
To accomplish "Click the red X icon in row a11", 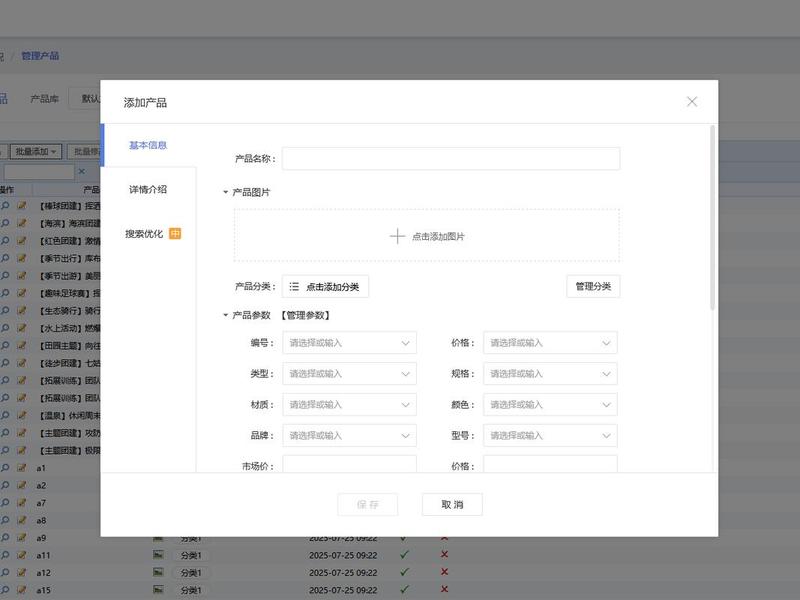I will [444, 555].
